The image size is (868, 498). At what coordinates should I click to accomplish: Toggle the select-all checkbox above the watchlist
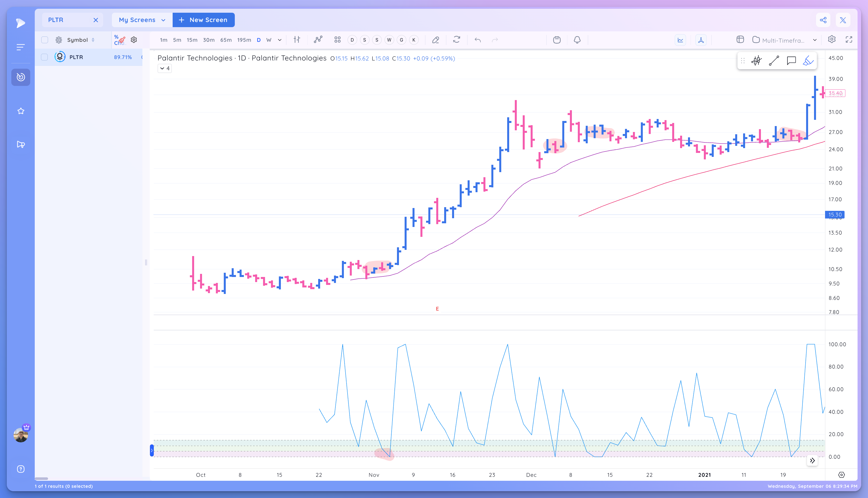(44, 40)
